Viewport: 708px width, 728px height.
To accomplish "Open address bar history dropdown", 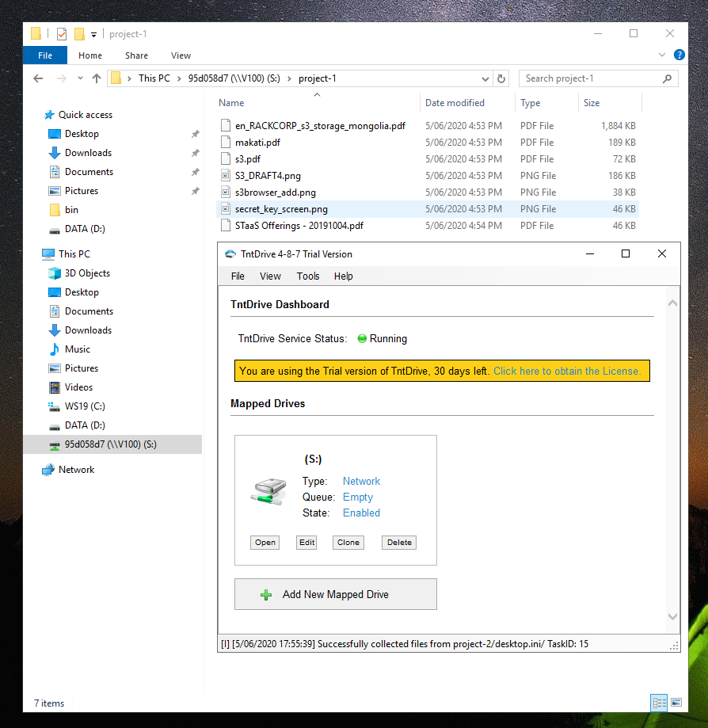I will tap(485, 79).
